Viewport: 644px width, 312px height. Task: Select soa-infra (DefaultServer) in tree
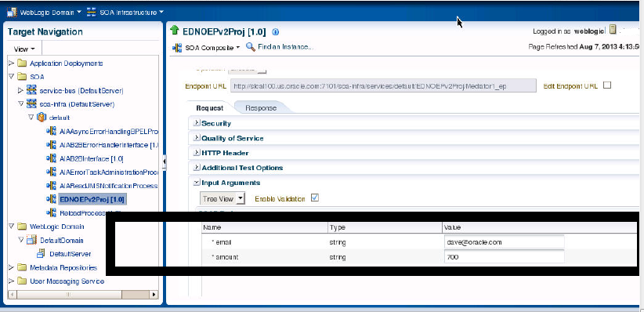[x=77, y=104]
